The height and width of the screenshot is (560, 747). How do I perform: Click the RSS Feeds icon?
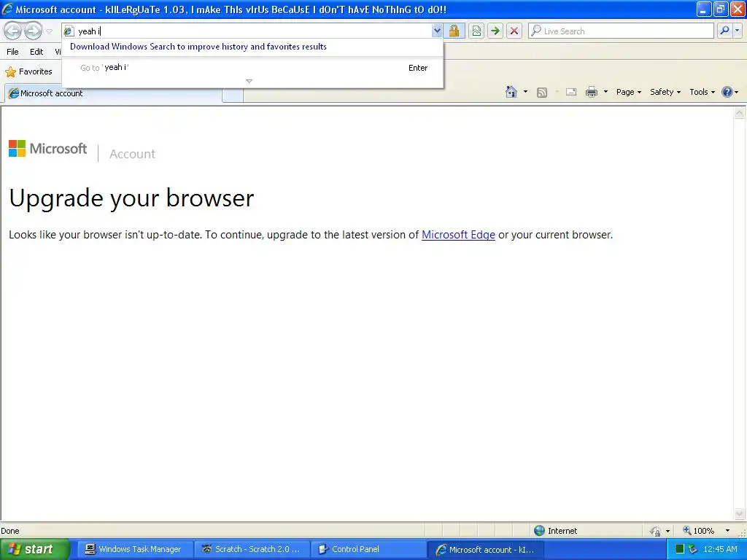point(542,93)
